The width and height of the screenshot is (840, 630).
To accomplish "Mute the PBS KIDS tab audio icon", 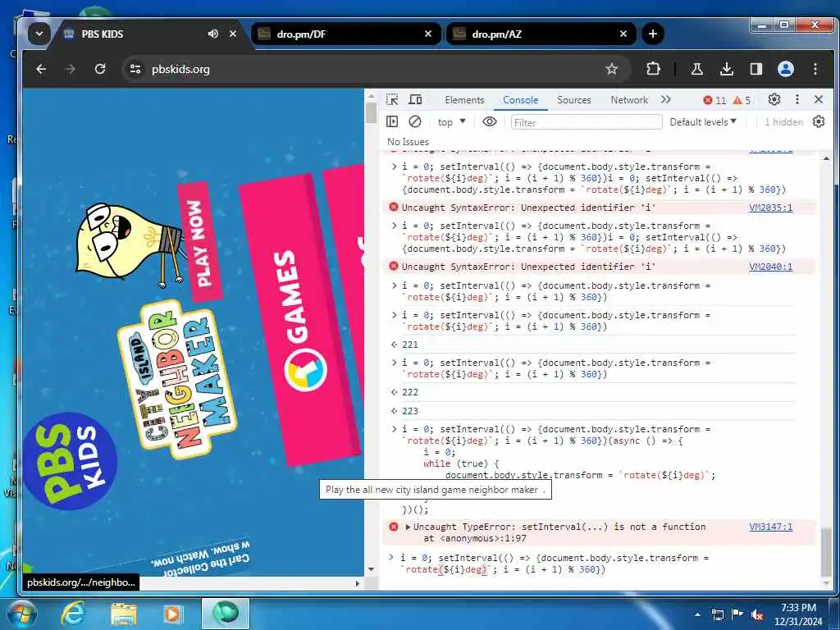I will [x=213, y=34].
